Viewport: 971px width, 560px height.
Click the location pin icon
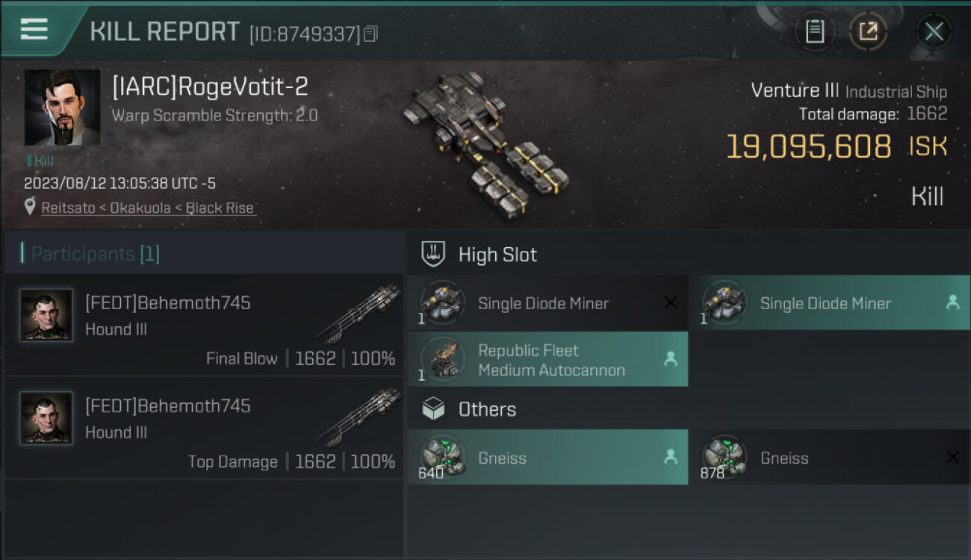30,208
